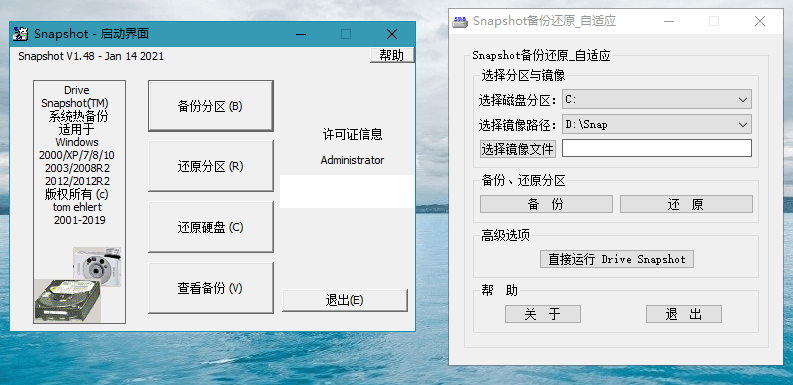
Task: Minimize the Snapshot 启动界面 window
Action: coord(301,34)
